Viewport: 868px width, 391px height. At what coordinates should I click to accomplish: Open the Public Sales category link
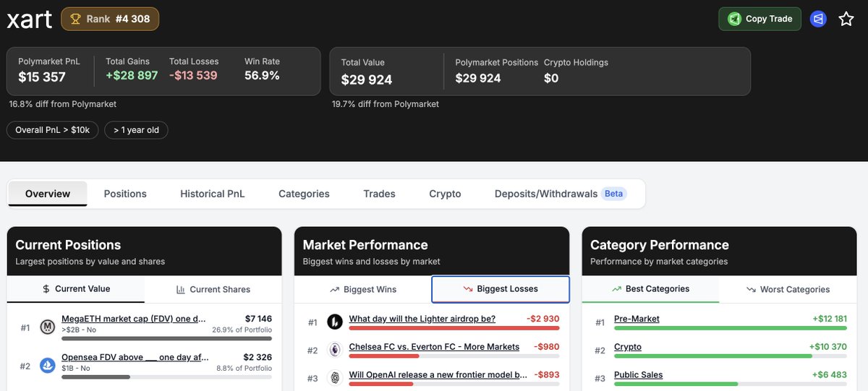tap(638, 375)
